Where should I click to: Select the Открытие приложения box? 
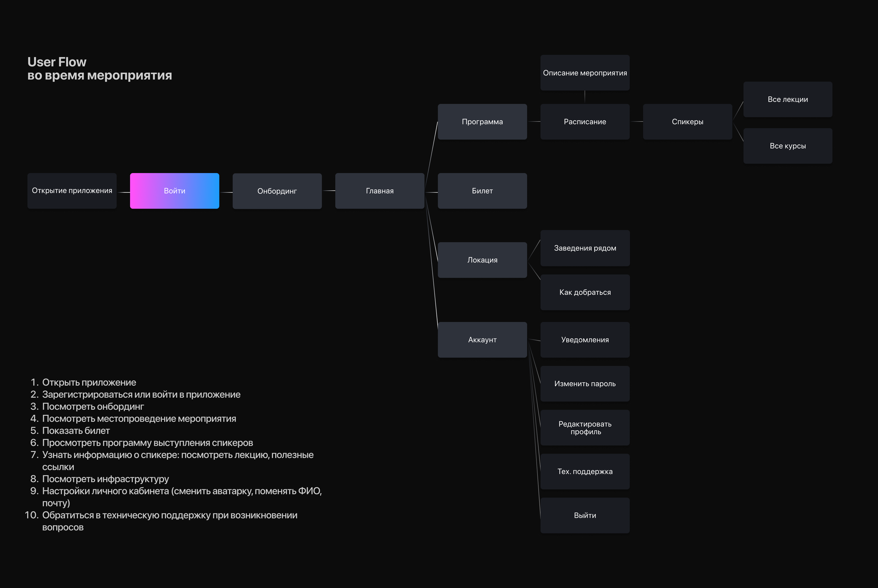coord(72,191)
